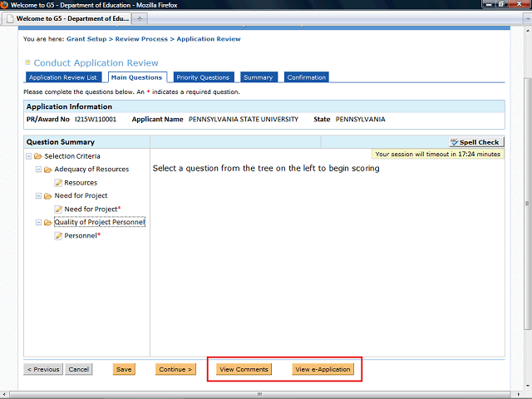Click Continue to proceed
Image resolution: width=532 pixels, height=399 pixels.
[x=175, y=369]
